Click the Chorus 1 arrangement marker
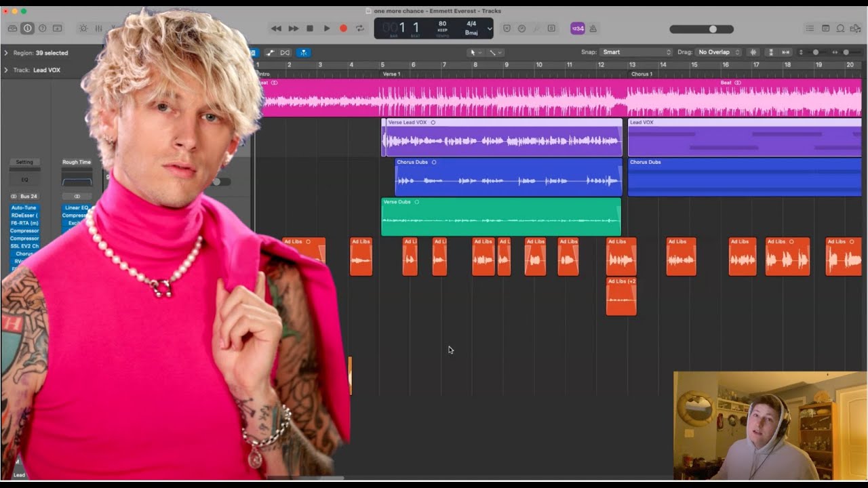The width and height of the screenshot is (868, 488). (642, 74)
